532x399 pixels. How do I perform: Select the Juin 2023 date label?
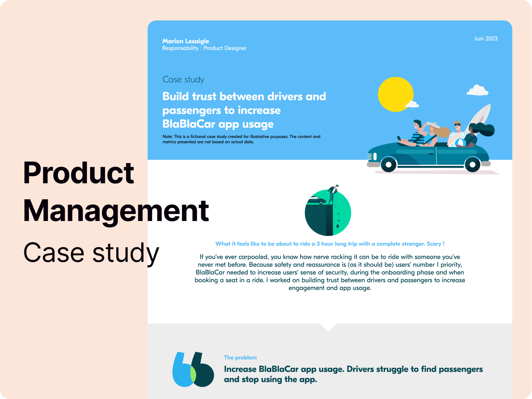pyautogui.click(x=486, y=39)
